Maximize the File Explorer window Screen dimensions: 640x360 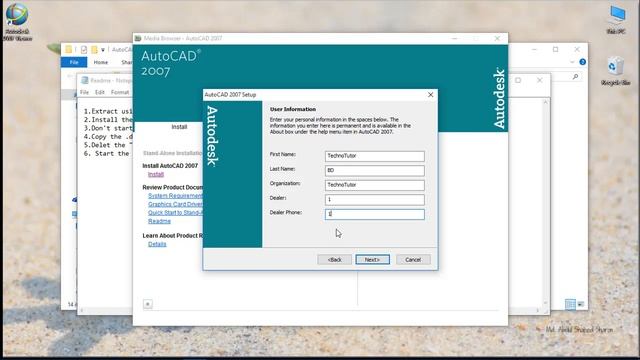[x=556, y=49]
